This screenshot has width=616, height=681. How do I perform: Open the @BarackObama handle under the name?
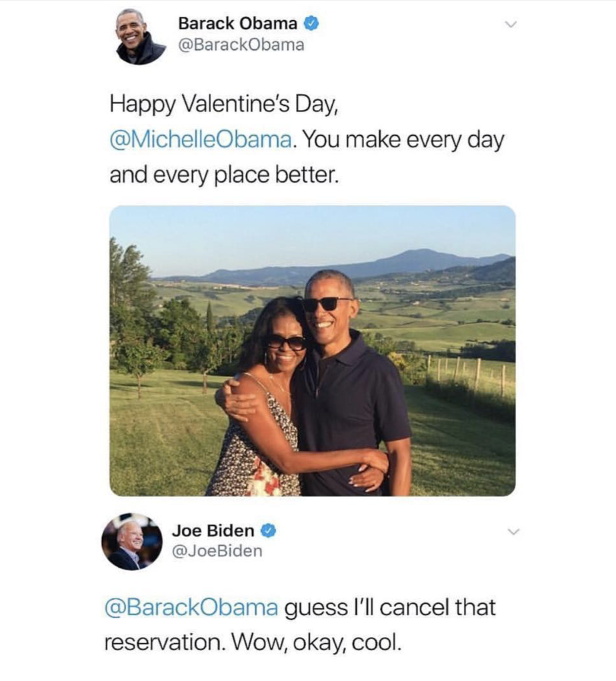241,45
